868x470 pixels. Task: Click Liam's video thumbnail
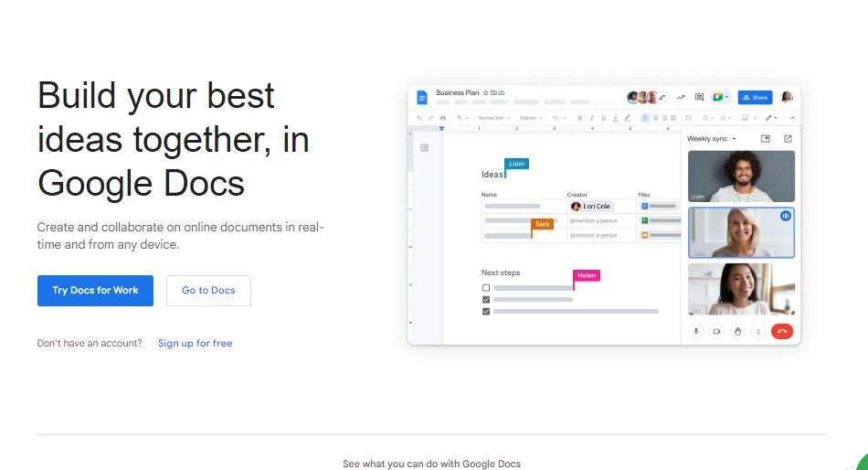741,176
